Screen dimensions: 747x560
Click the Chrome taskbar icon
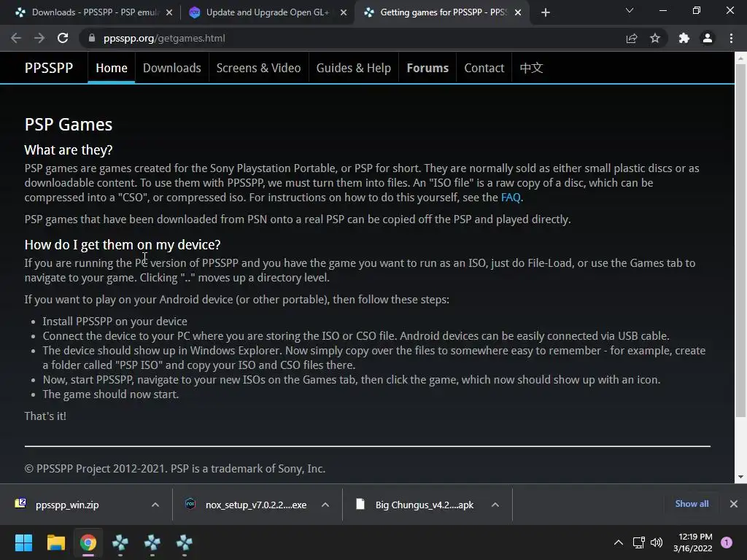click(x=88, y=542)
